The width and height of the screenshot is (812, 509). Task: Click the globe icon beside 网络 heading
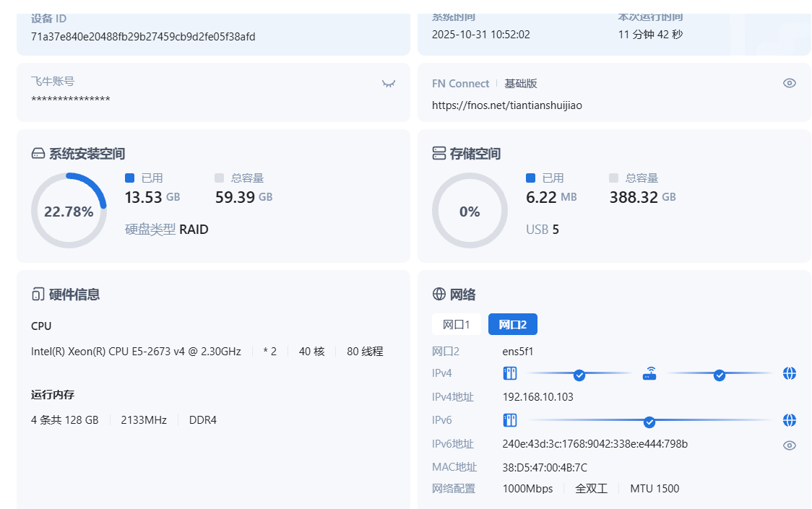coord(439,294)
